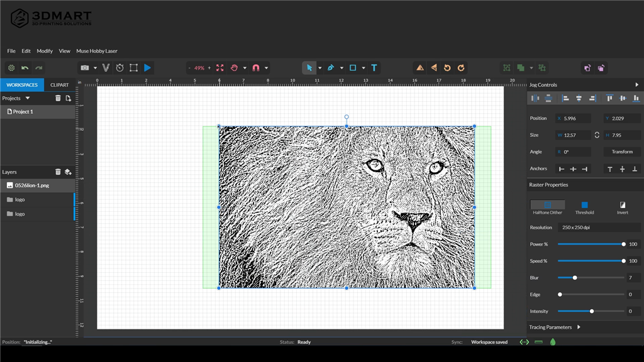Expand the Tracing Parameters section
The width and height of the screenshot is (644, 362).
(579, 327)
